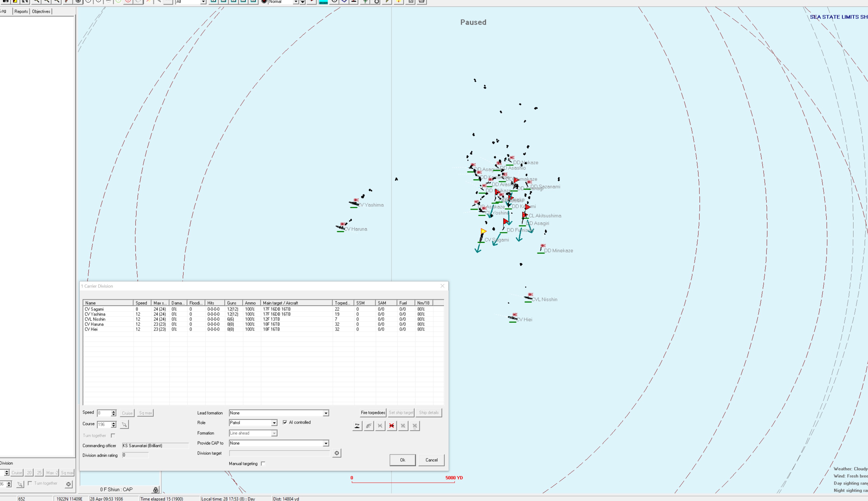
Task: Switch to the Objectives tab
Action: (x=41, y=11)
